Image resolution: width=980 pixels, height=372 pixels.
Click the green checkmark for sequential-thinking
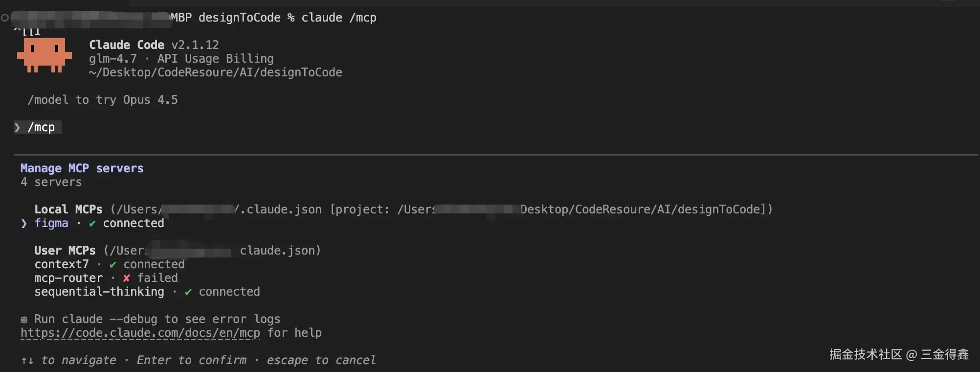pos(188,292)
